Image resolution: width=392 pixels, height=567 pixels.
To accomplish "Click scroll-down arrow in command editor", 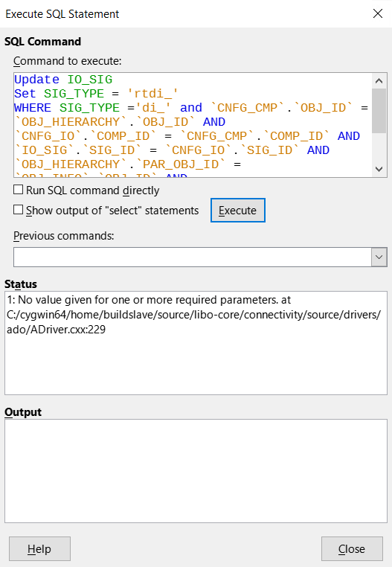I will [x=379, y=169].
